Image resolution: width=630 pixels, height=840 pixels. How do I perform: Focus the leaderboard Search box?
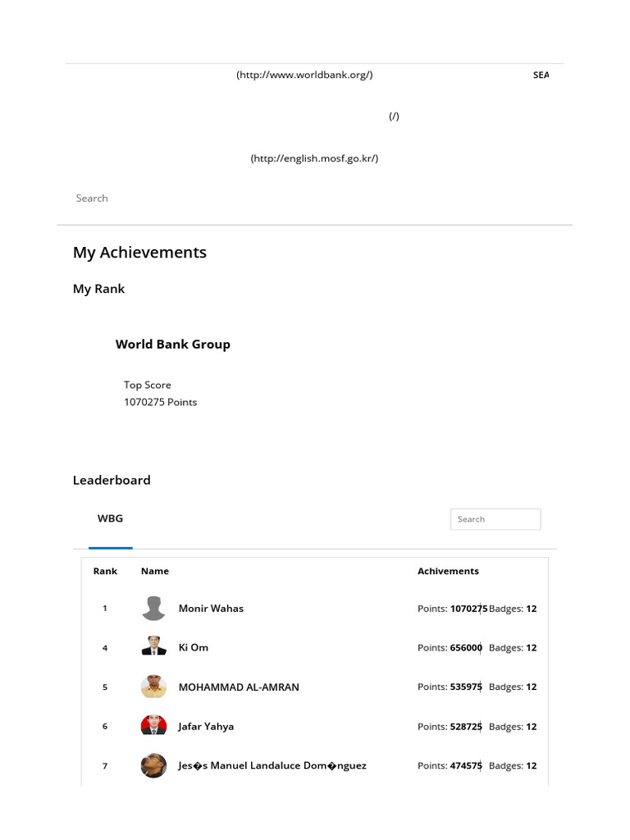click(495, 519)
